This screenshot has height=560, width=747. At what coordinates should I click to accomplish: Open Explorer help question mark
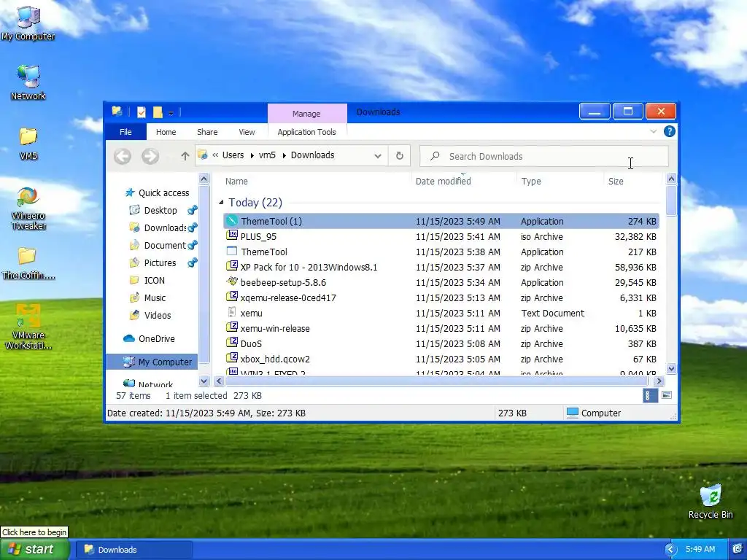tap(670, 131)
